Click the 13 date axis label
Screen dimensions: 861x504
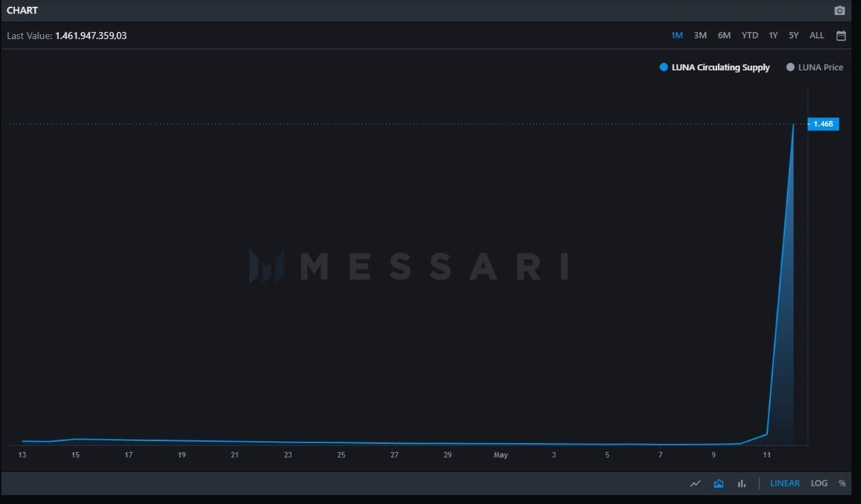(22, 455)
